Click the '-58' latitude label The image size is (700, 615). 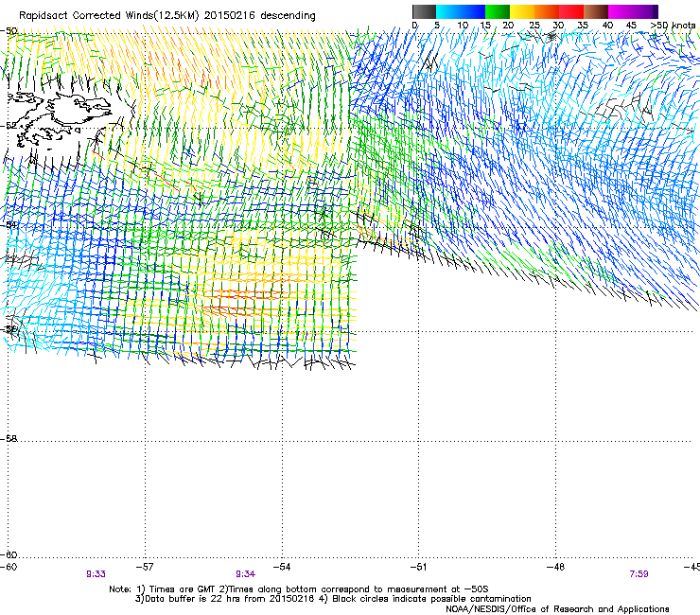tap(9, 439)
